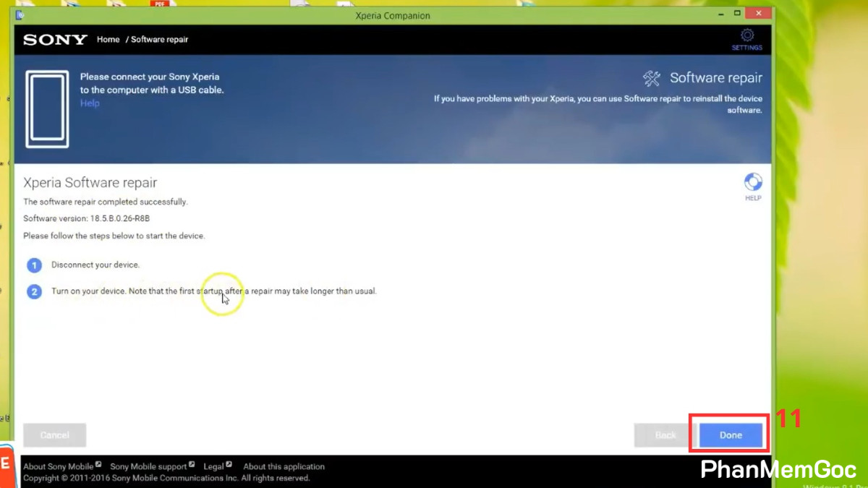The image size is (868, 488).
Task: Click the Software repair tools icon
Action: 652,78
